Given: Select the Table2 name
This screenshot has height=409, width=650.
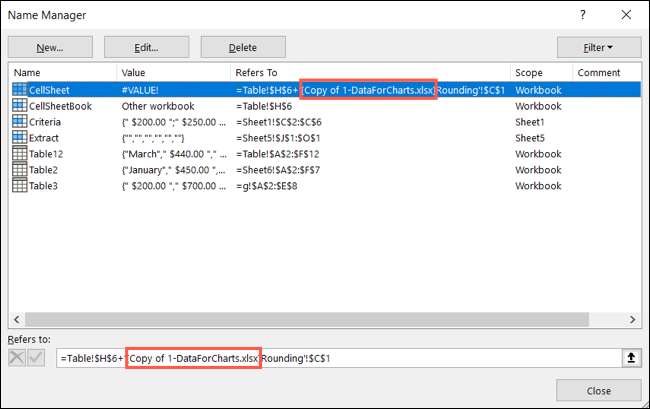Looking at the screenshot, I should coord(43,170).
